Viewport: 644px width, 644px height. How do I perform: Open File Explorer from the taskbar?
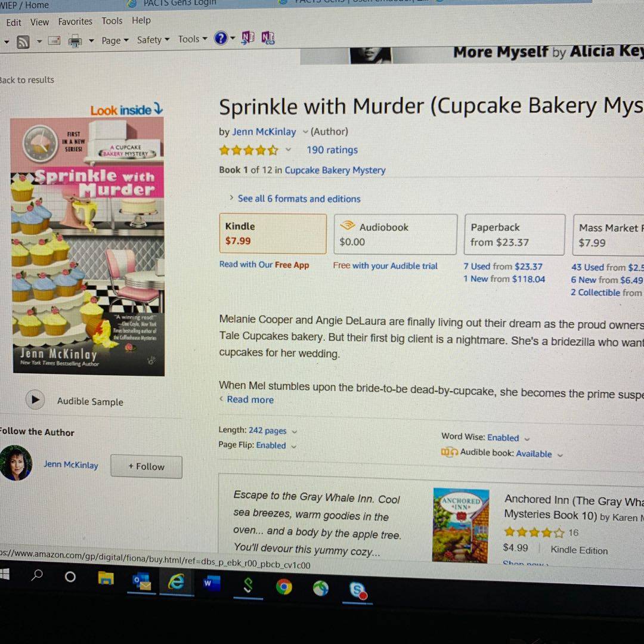106,578
